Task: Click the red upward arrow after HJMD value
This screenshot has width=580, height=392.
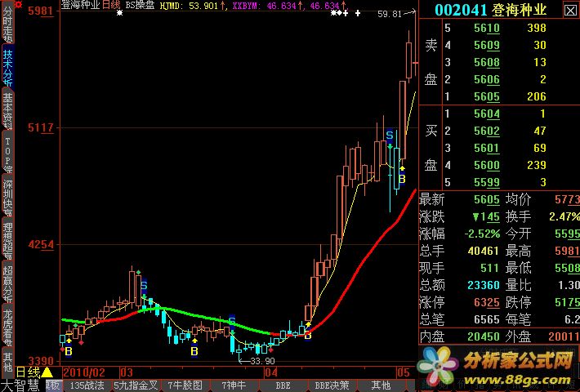Action: tap(221, 5)
